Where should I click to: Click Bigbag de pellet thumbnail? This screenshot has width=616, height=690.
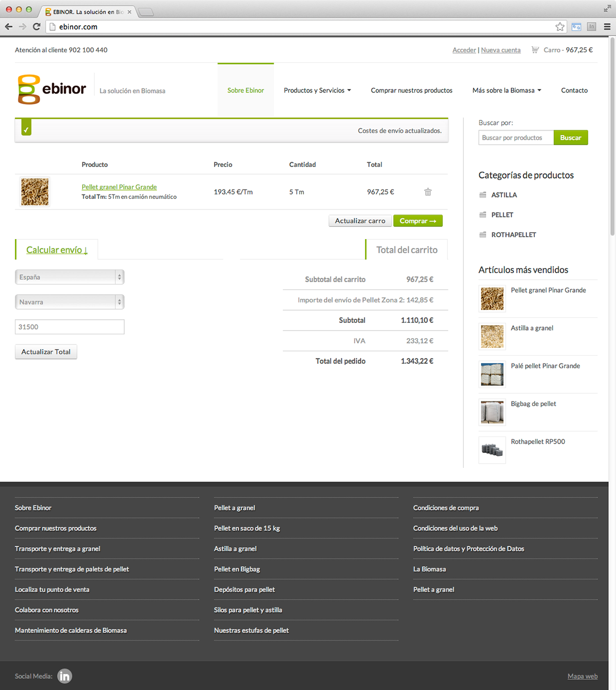pyautogui.click(x=492, y=412)
